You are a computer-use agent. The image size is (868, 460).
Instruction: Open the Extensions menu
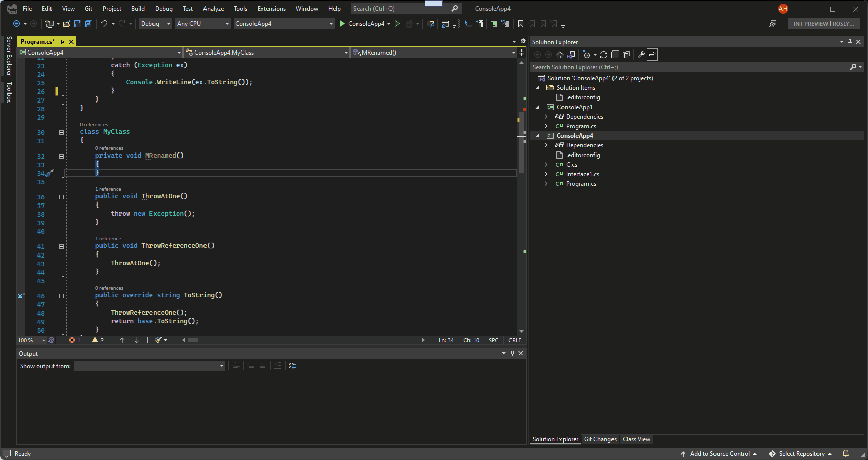coord(271,9)
